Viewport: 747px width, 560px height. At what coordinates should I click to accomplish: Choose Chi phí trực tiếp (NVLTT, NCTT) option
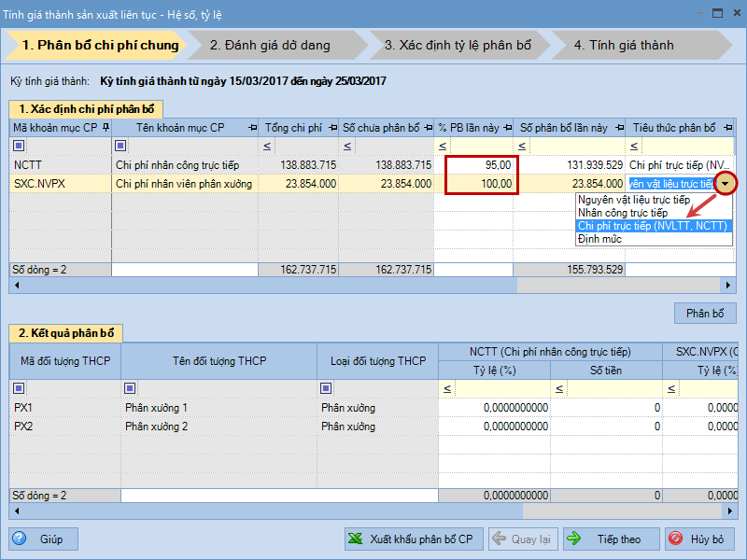653,226
